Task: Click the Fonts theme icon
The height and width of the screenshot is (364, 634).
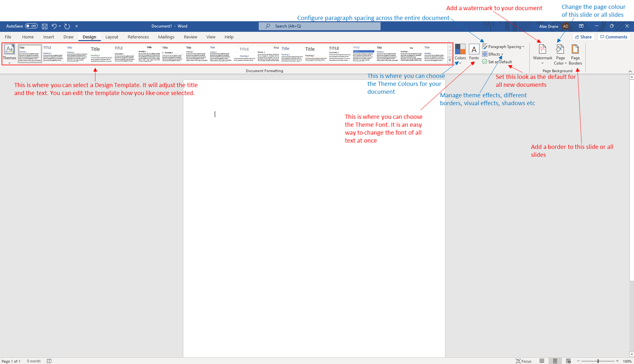Action: (474, 50)
